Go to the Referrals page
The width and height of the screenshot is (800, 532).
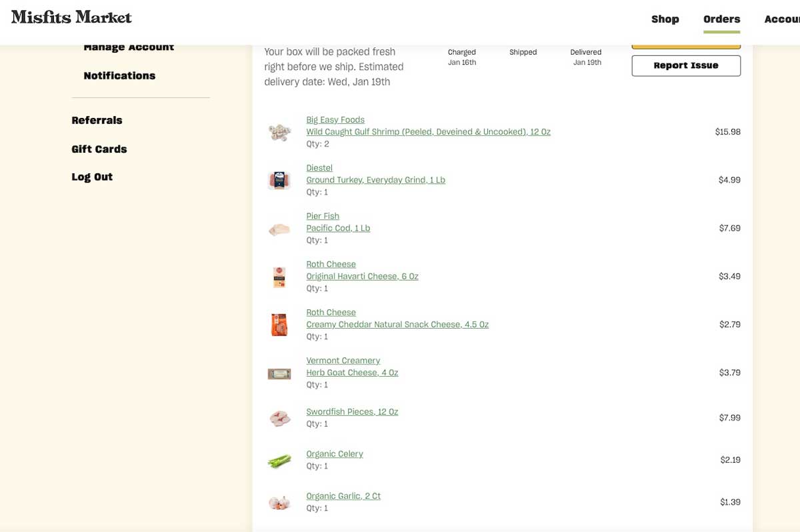(x=97, y=120)
